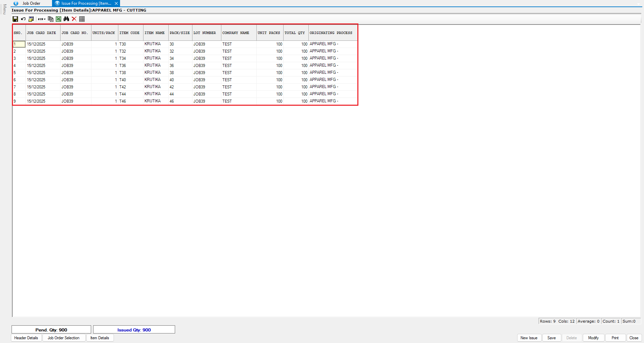The width and height of the screenshot is (644, 343).
Task: Click the yellow form window icon
Action: coord(31,19)
